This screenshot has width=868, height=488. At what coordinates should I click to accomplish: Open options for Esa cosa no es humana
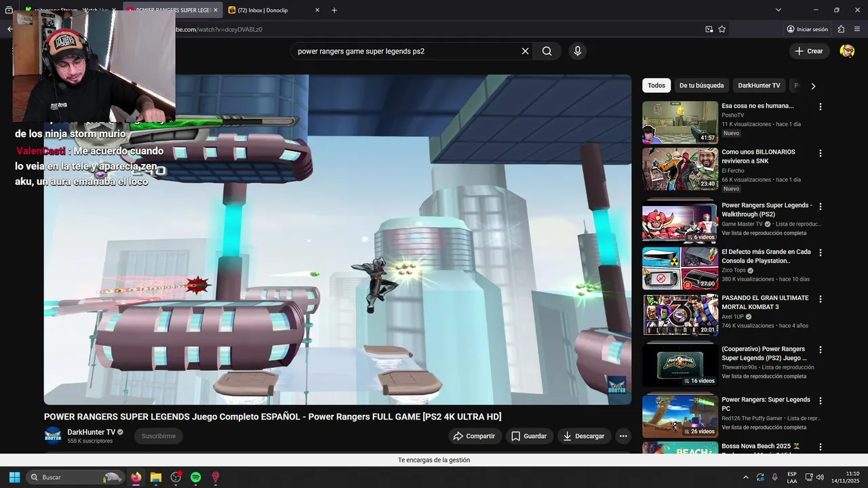(821, 107)
